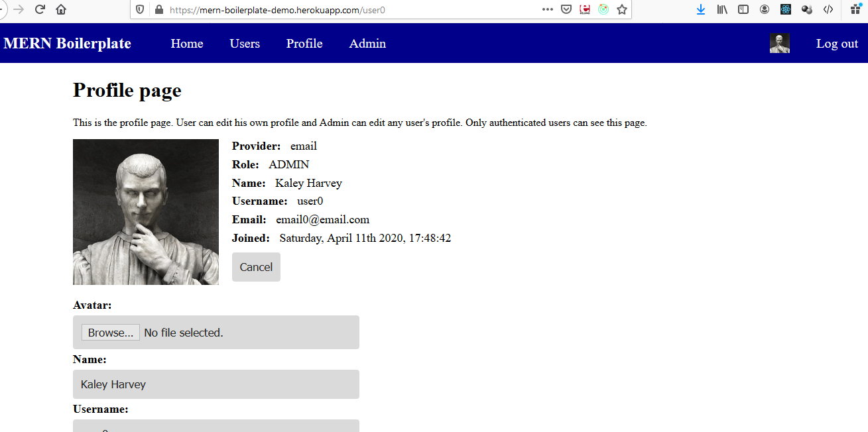Click the green circular extension icon
Viewport: 868px width, 432px height.
coord(603,9)
